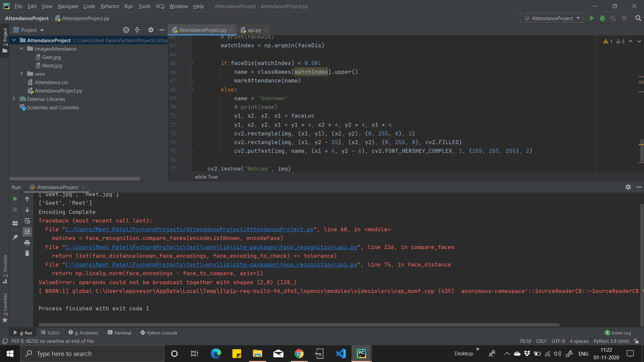Select Meet.jpg in project tree

(x=48, y=66)
